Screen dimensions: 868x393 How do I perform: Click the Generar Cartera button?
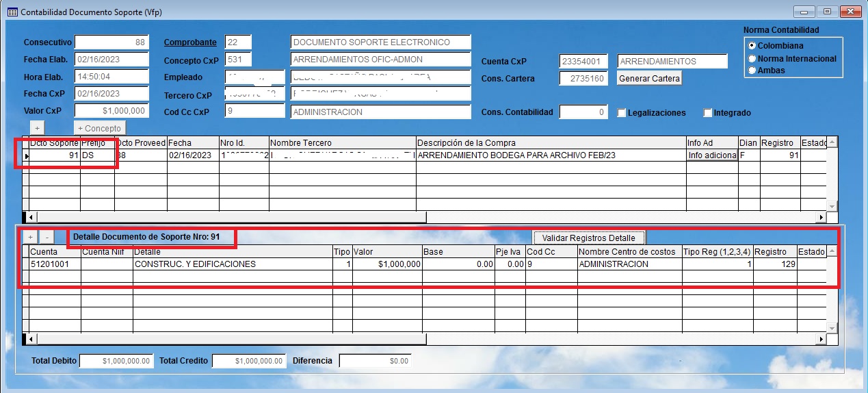coord(649,79)
